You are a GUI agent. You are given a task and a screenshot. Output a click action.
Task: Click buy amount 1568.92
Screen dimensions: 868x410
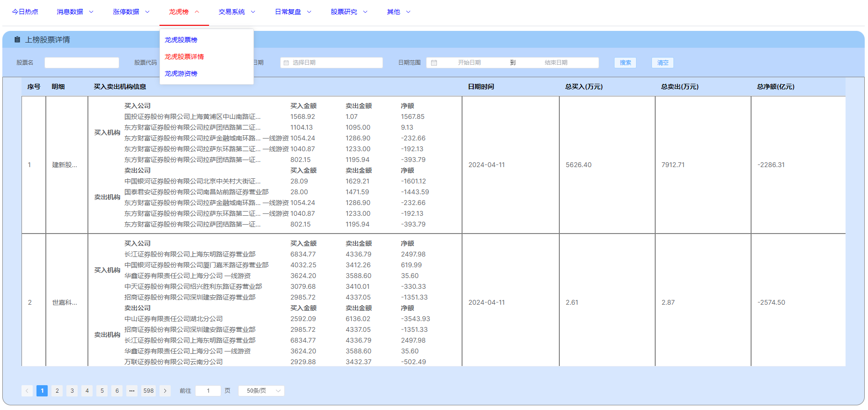coord(303,117)
